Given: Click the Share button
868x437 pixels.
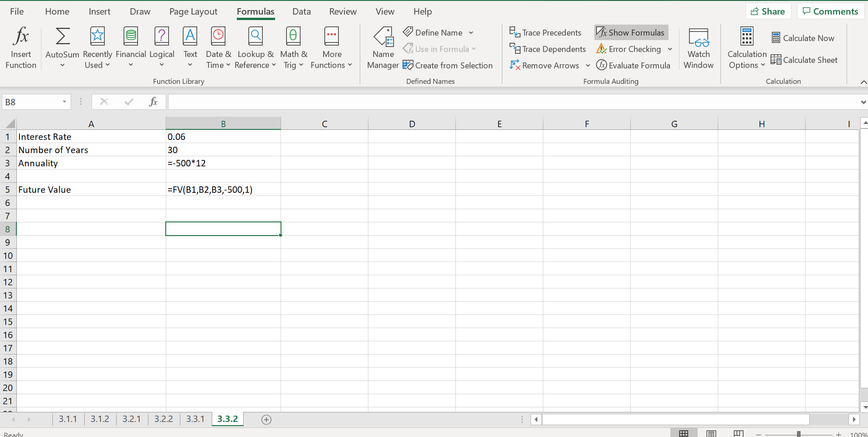Looking at the screenshot, I should (x=768, y=11).
